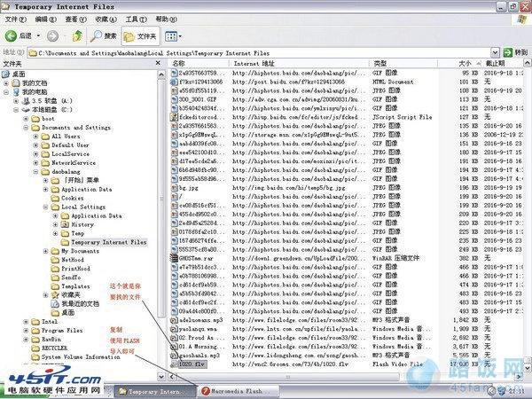The width and height of the screenshot is (532, 399).
Task: Select the GHOSTmm.rar archive icon
Action: [174, 258]
